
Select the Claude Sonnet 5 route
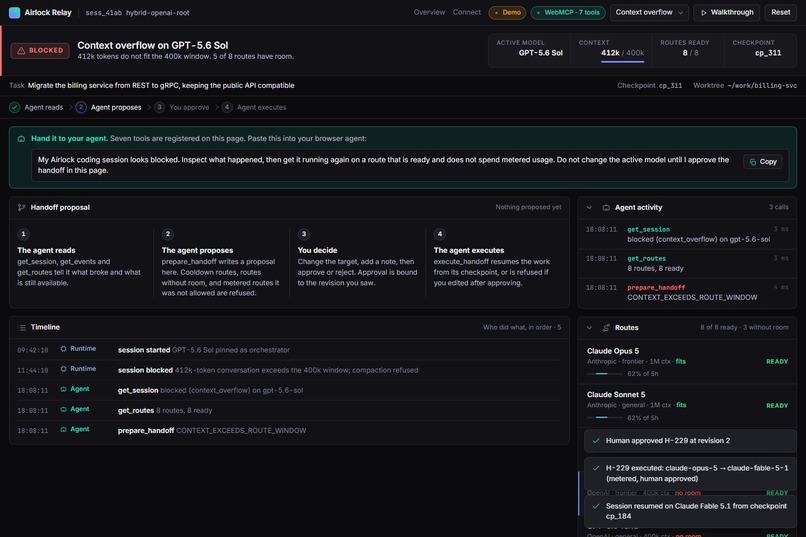tap(687, 406)
